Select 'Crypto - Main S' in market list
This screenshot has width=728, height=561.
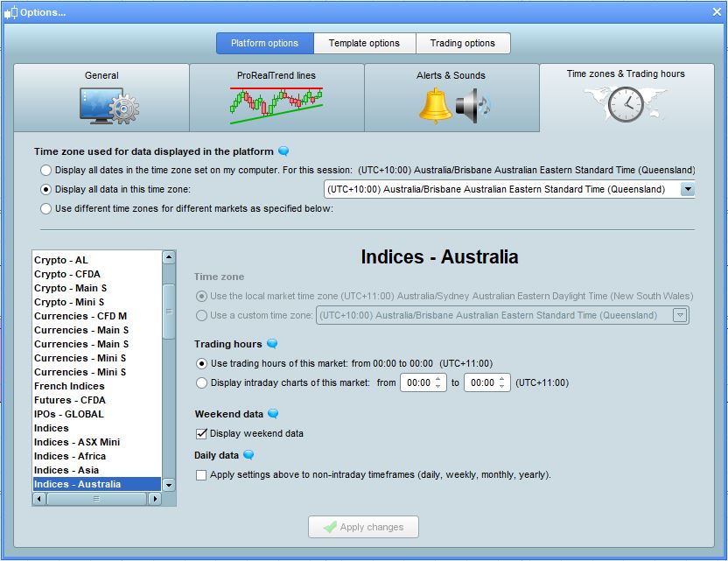tap(97, 288)
